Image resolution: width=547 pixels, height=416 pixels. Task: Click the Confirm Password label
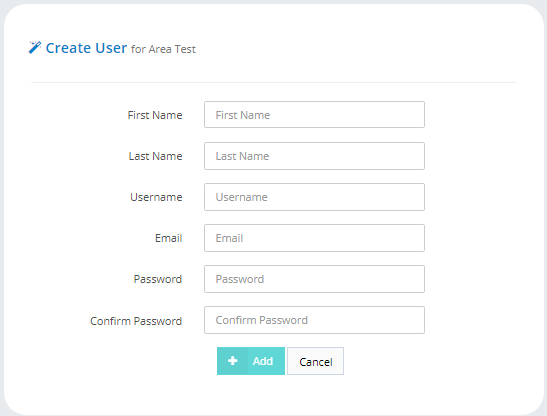(x=136, y=321)
